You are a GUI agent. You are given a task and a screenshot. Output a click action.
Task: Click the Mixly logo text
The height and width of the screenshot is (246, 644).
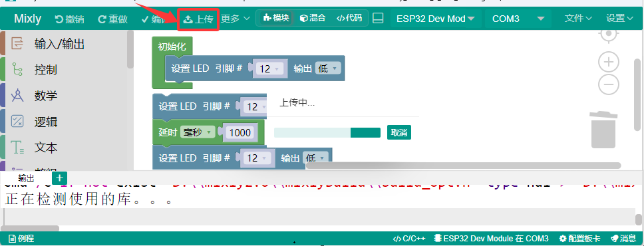[x=27, y=19]
